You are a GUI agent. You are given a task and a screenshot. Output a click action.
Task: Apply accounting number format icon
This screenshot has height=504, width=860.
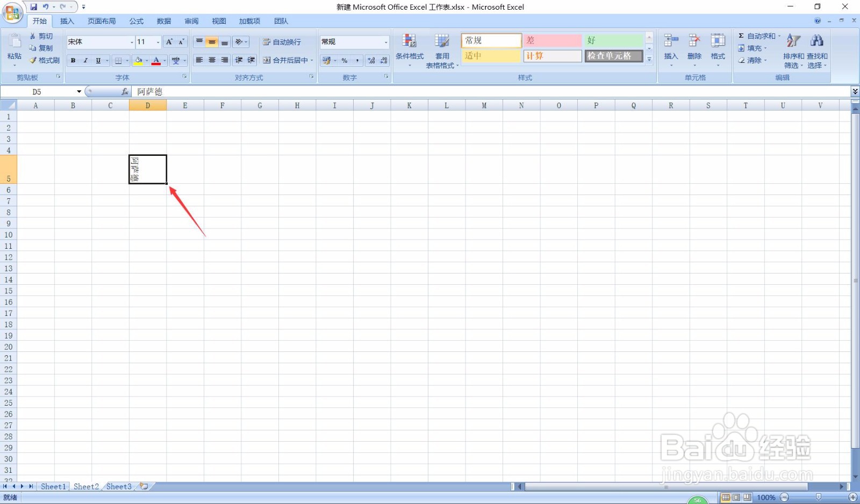326,61
